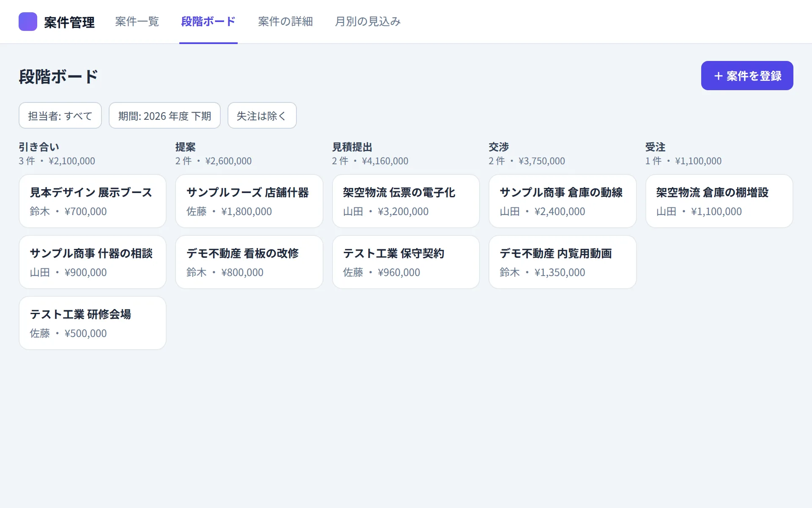Viewport: 812px width, 508px height.
Task: Open the 見本デザイン 展示ブース card
Action: click(93, 201)
